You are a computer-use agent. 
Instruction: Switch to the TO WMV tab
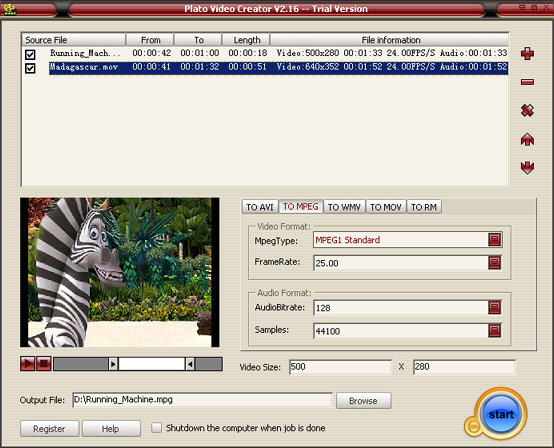(344, 207)
